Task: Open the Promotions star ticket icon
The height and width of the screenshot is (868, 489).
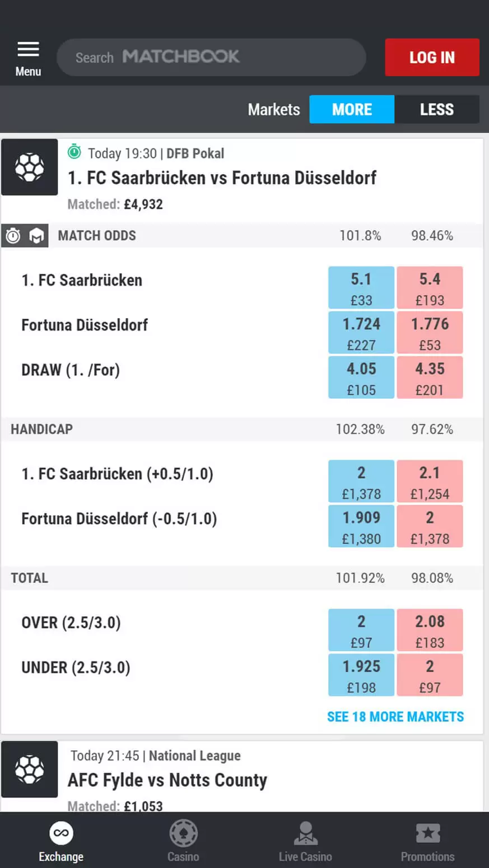Action: (x=427, y=834)
